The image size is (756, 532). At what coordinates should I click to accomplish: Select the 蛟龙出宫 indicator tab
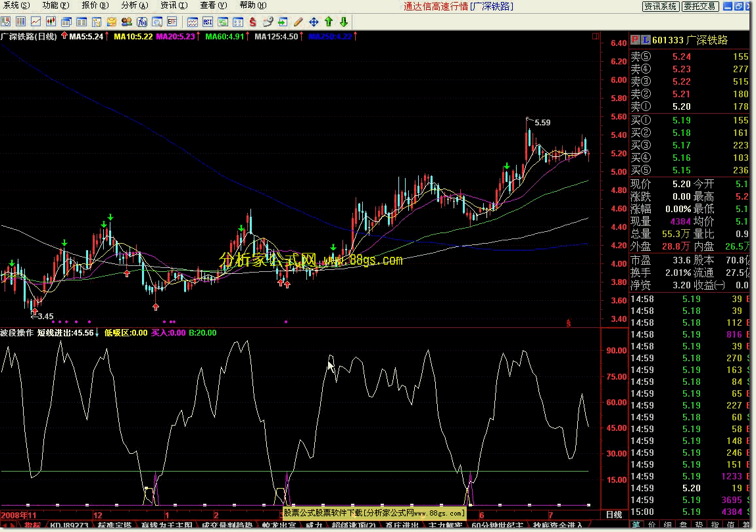279,525
